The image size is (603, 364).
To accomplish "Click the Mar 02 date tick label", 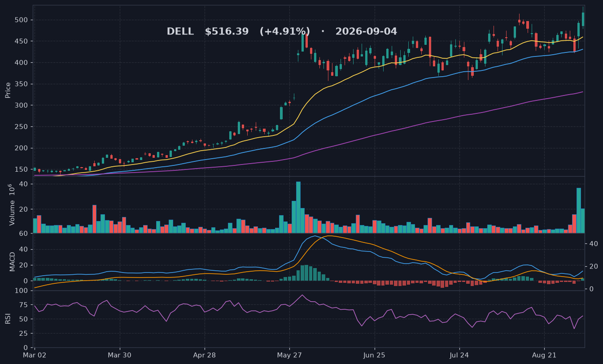I will [35, 355].
